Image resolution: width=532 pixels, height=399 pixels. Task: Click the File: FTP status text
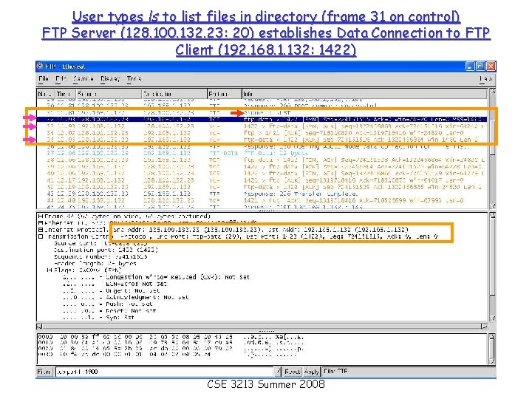click(x=336, y=372)
